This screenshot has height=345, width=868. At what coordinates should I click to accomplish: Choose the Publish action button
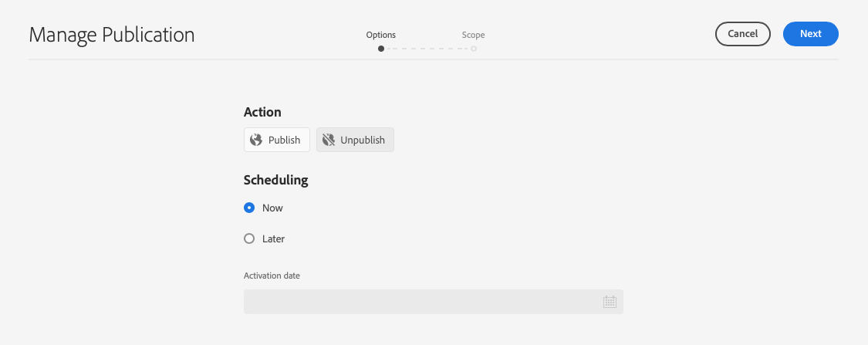click(277, 140)
